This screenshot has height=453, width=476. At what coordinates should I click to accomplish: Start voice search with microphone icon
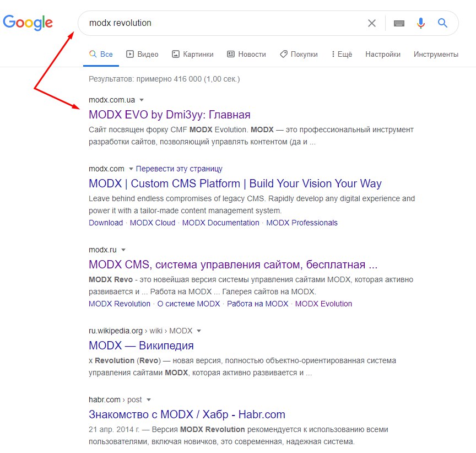click(421, 23)
